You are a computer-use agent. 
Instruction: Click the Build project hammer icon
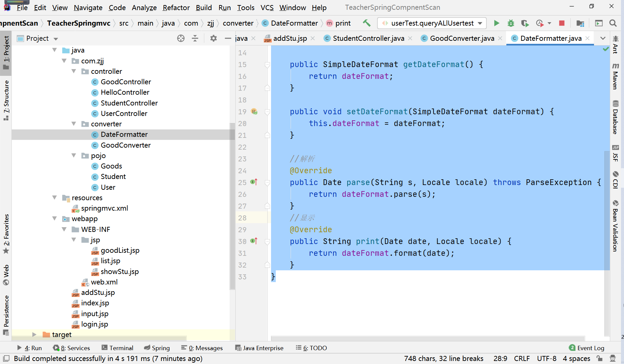366,23
